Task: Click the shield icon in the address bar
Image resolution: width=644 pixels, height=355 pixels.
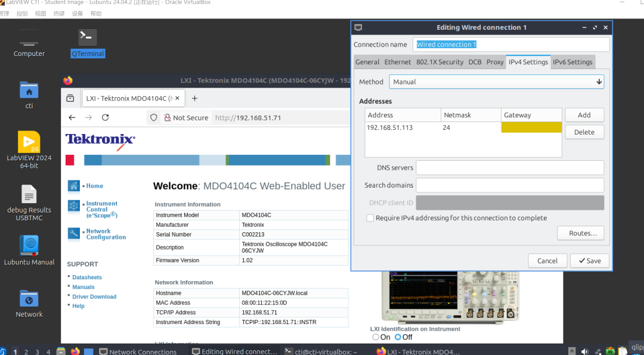Action: pos(154,117)
